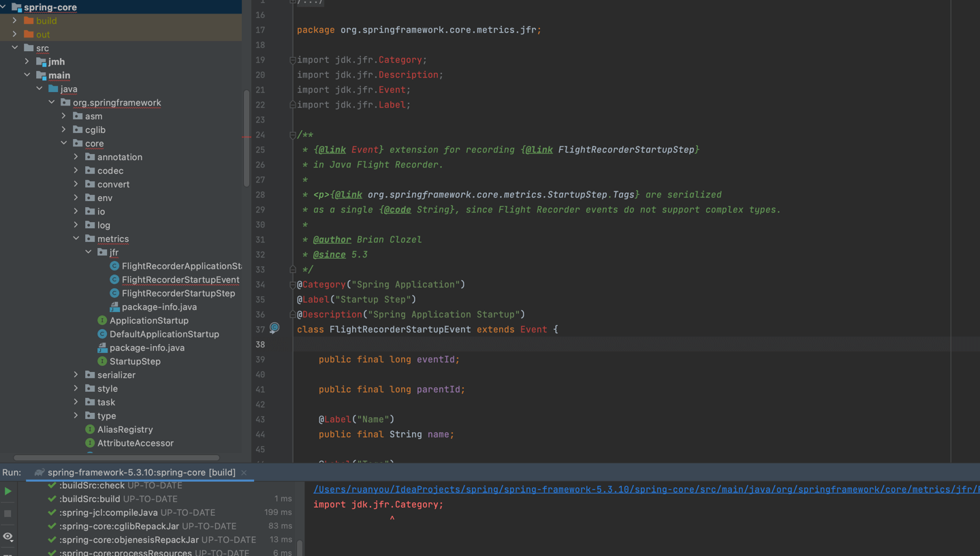980x556 pixels.
Task: Select the task package
Action: point(106,402)
